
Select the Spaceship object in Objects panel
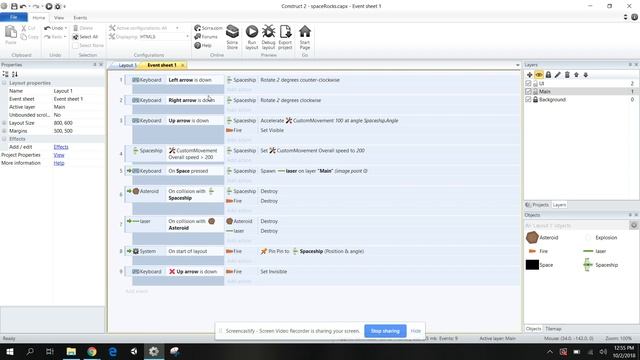[600, 265]
